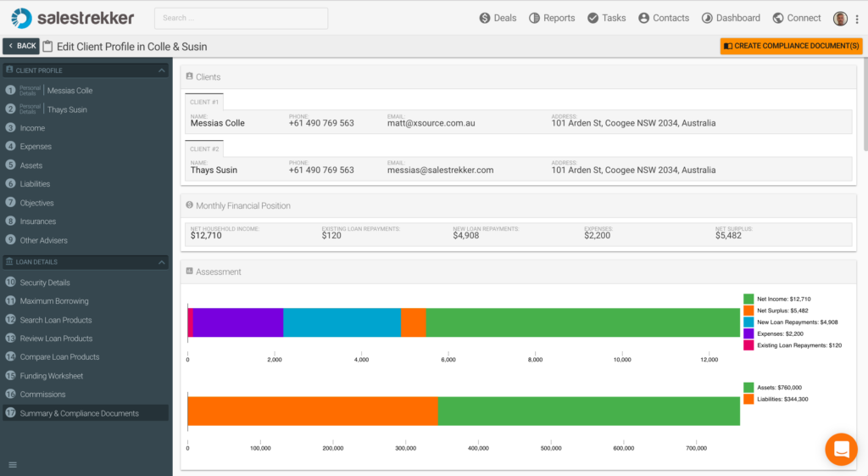Open the Assets step
The image size is (868, 476).
point(86,165)
